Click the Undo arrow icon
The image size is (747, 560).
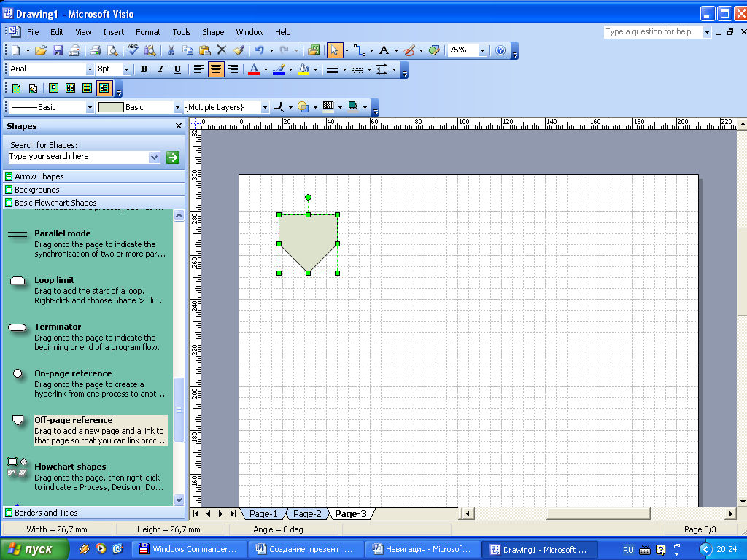(x=260, y=50)
